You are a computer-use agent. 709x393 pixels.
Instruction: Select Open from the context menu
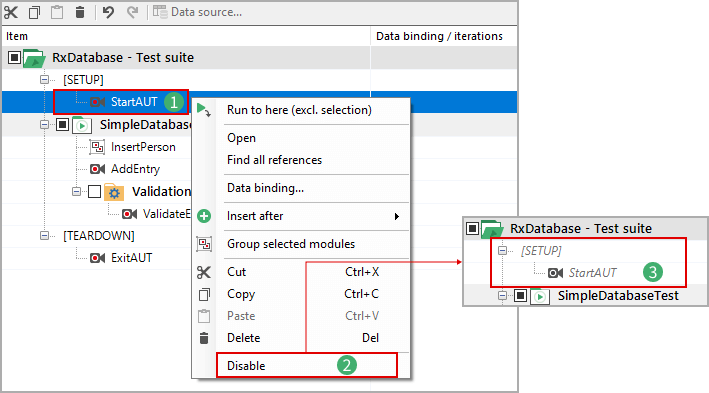pos(241,138)
